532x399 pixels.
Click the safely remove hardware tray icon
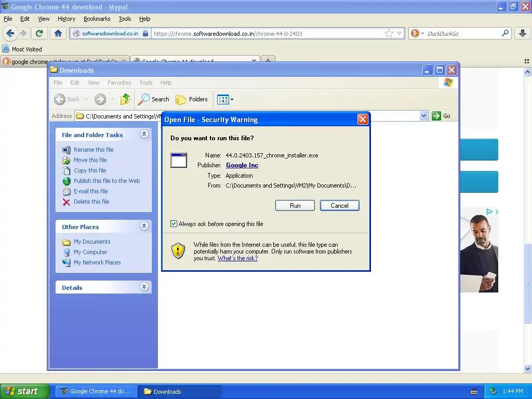coord(494,391)
